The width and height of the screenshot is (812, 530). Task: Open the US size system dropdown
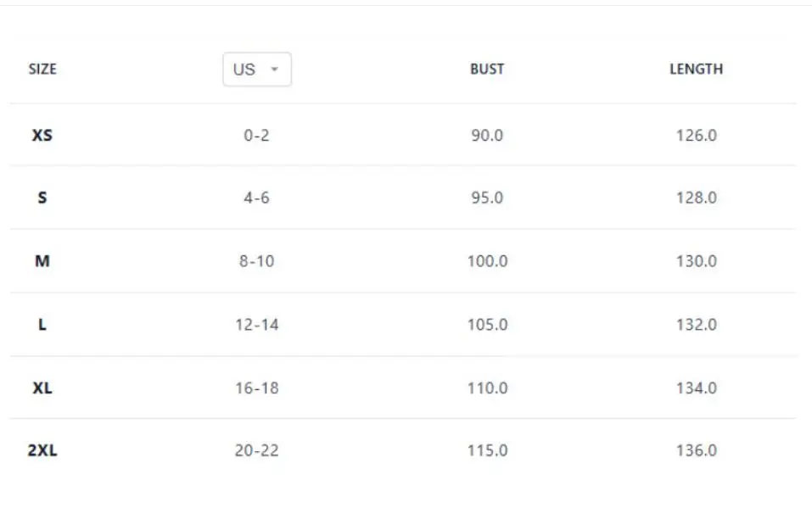(x=257, y=69)
